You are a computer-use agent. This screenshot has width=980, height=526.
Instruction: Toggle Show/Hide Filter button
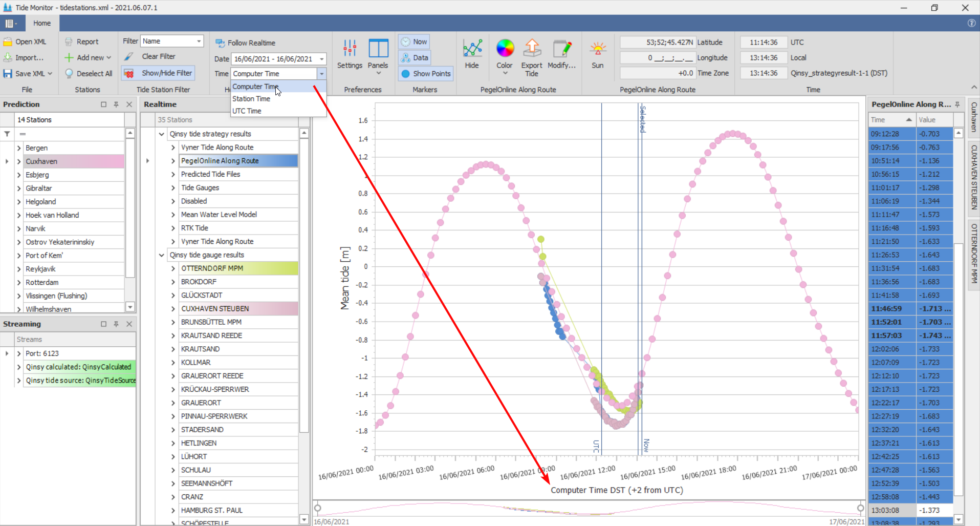pyautogui.click(x=158, y=73)
